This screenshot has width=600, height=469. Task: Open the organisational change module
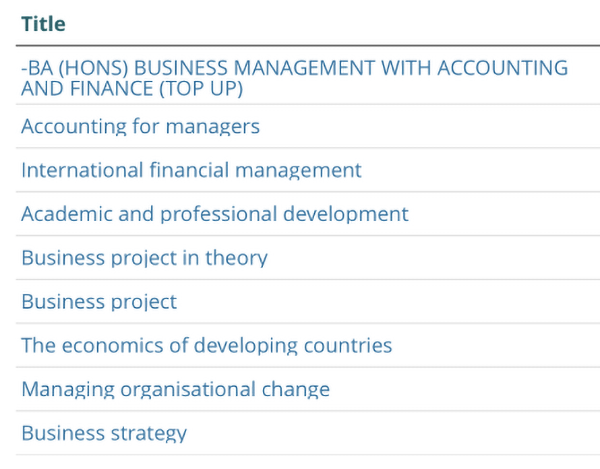pyautogui.click(x=175, y=390)
